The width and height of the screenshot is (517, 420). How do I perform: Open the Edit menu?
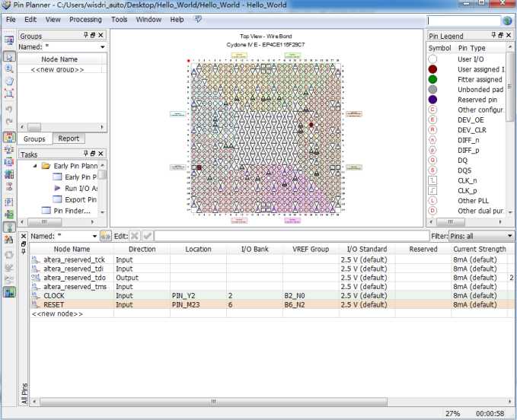[30, 20]
